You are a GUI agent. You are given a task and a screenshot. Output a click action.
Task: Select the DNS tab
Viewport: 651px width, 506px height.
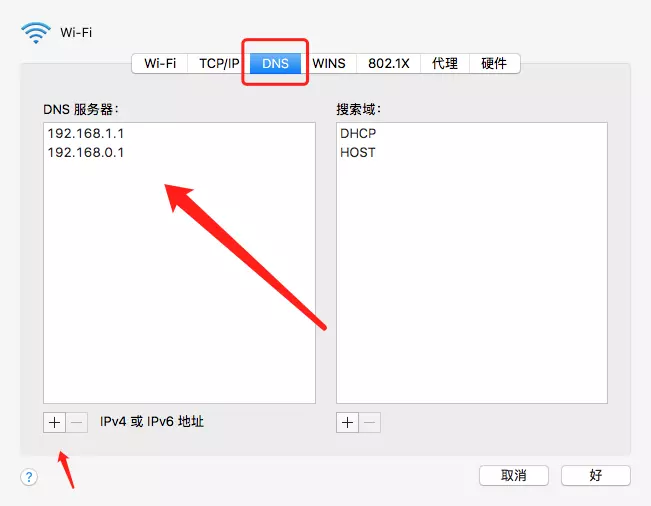pos(275,64)
